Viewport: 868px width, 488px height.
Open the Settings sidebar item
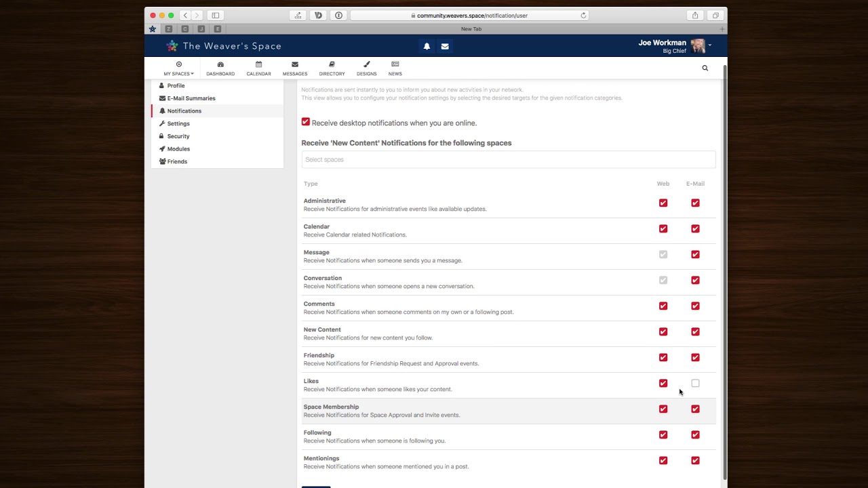[x=217, y=123]
